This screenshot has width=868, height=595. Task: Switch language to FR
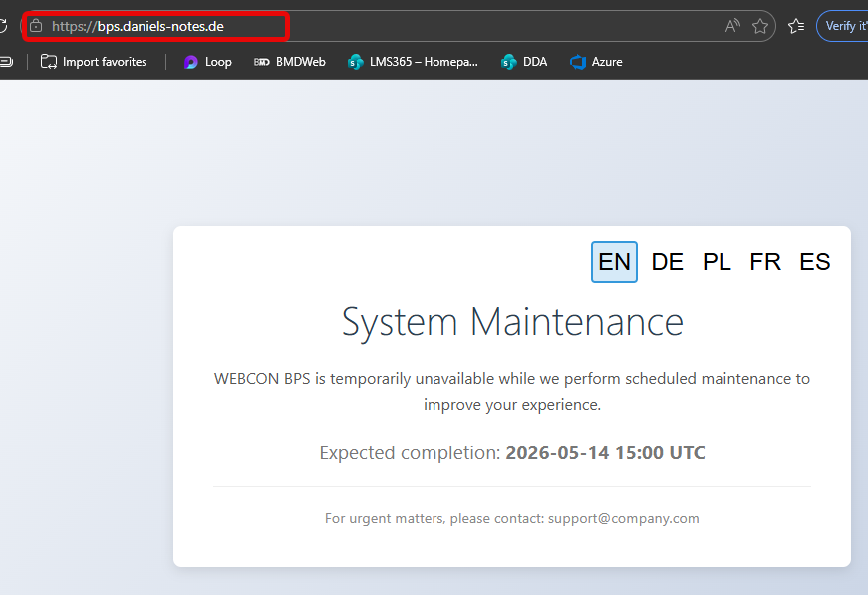point(765,262)
